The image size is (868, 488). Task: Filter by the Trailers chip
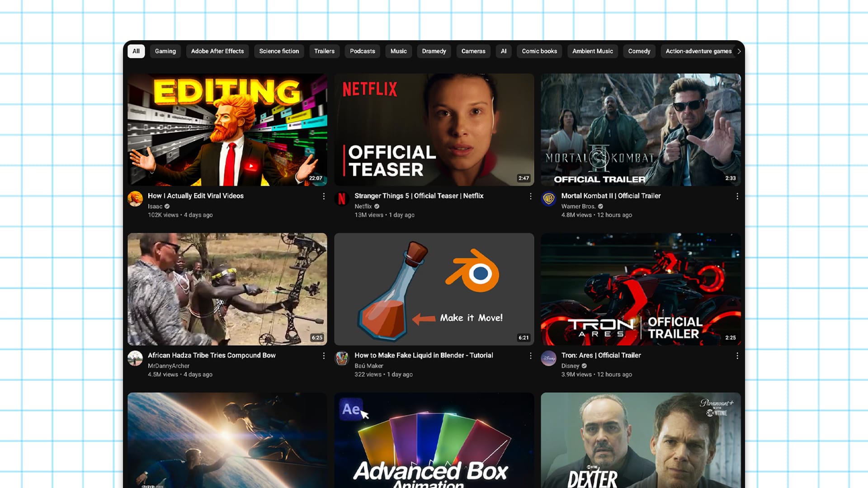(x=324, y=51)
